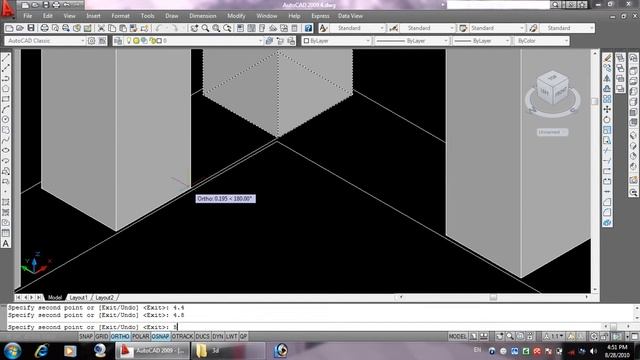Open the AutoCAD Classic workspace dropdown

pos(45,41)
